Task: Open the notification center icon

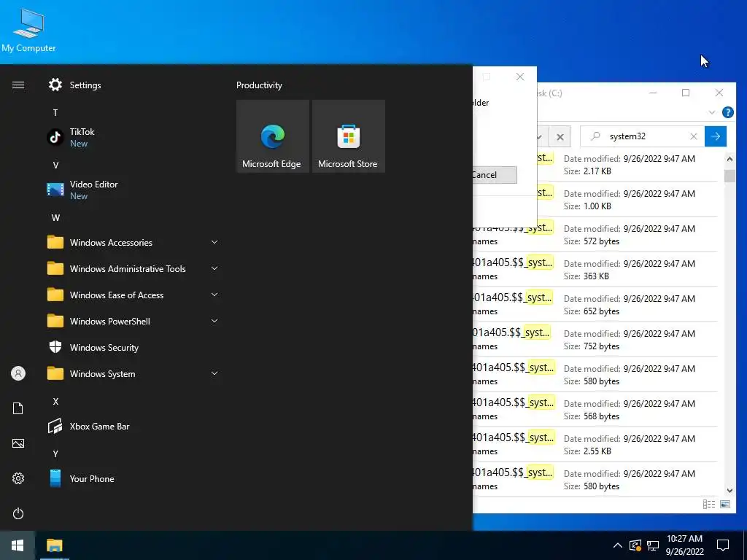Action: pyautogui.click(x=723, y=545)
